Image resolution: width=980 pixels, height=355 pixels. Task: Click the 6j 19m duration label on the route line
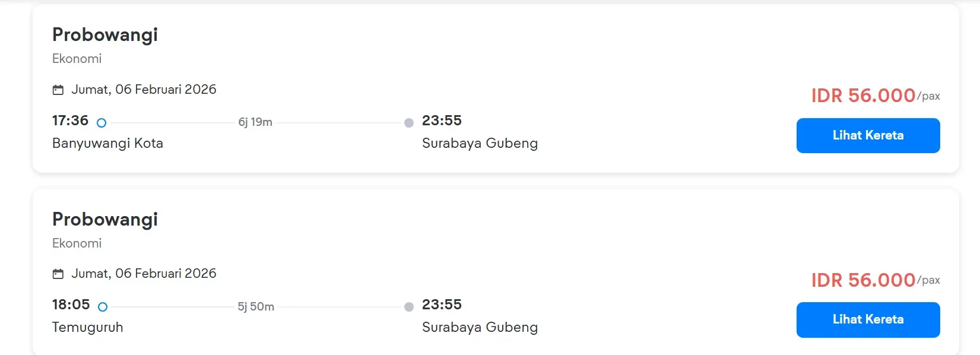[254, 122]
